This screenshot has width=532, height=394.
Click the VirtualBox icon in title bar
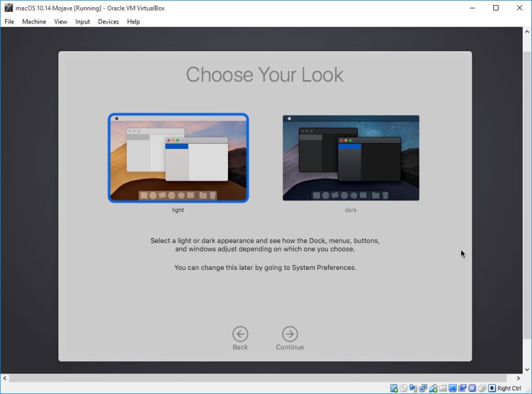point(9,8)
